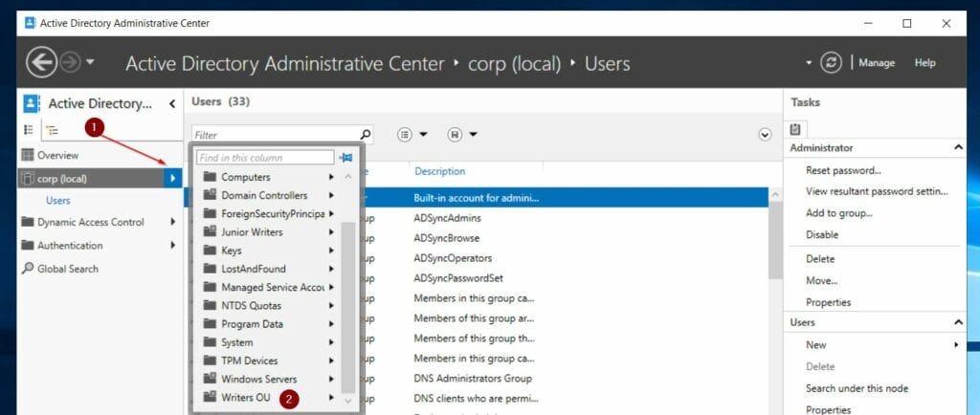
Task: Click Move... task
Action: click(822, 281)
